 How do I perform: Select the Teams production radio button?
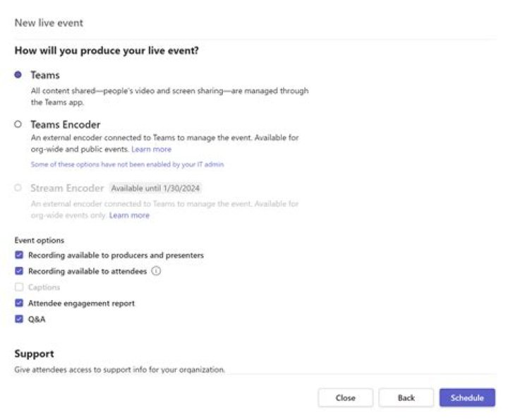pos(18,75)
